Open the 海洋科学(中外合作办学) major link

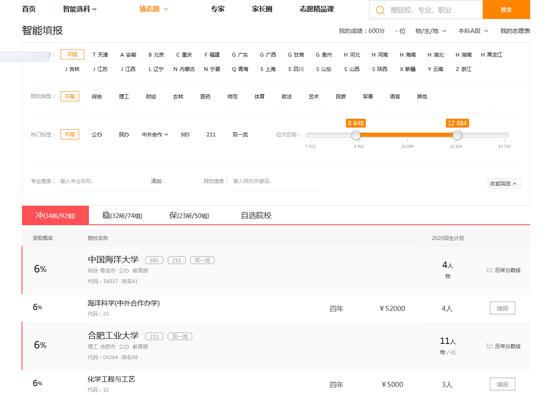pos(123,303)
